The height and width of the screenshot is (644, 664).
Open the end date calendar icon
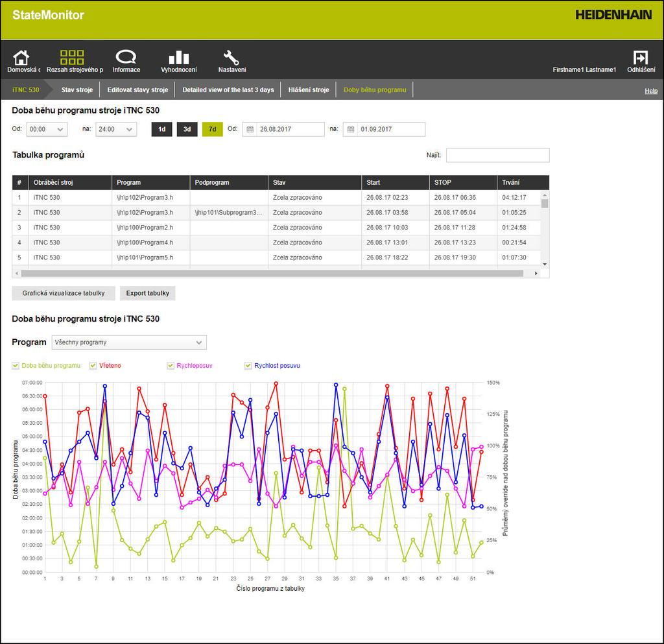[x=351, y=129]
